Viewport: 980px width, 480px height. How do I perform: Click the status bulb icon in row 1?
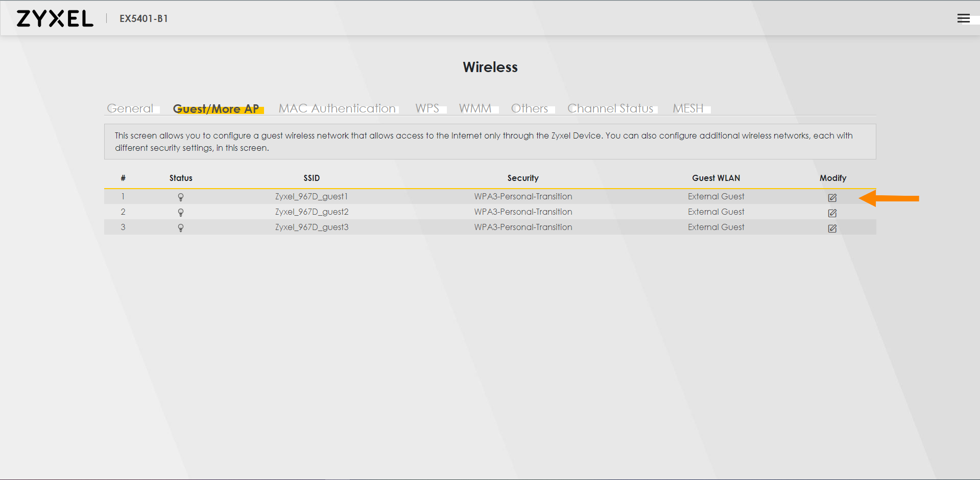click(x=181, y=197)
